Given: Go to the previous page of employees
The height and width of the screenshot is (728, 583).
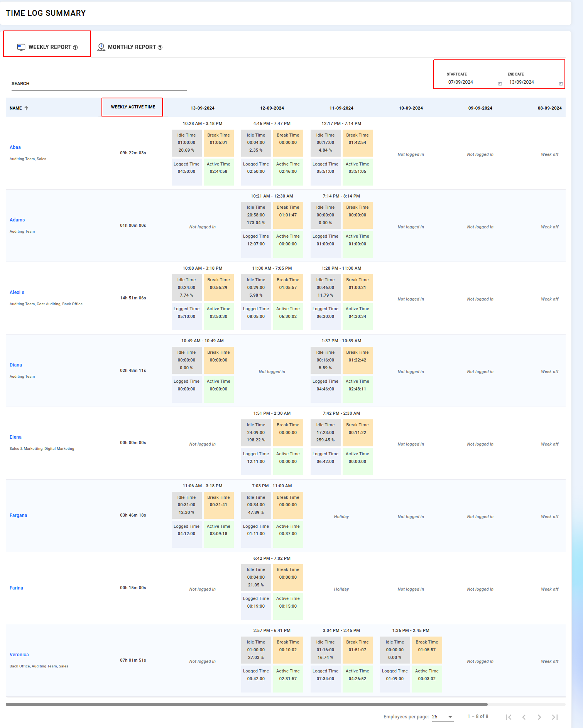Looking at the screenshot, I should click(524, 717).
